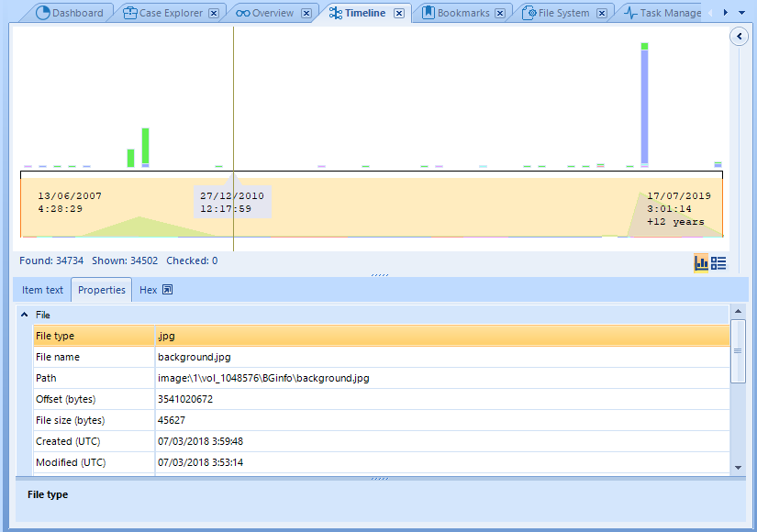This screenshot has height=532, width=757.
Task: Select the File name property row
Action: click(94, 357)
